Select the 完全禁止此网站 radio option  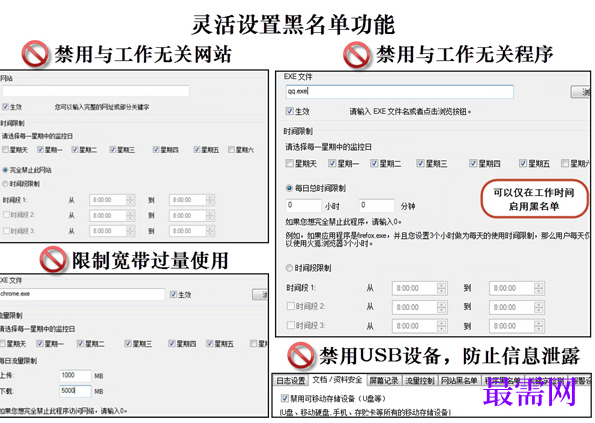click(x=5, y=170)
